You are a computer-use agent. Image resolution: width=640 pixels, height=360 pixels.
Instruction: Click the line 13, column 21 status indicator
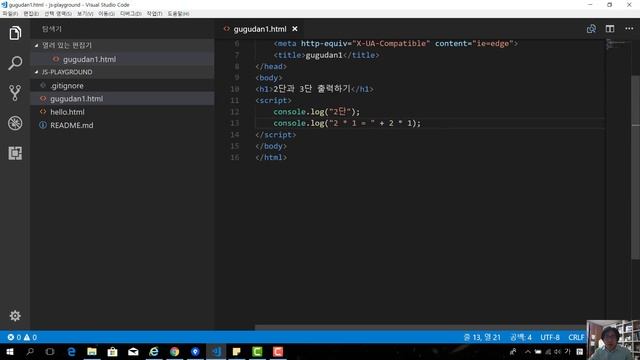(x=482, y=337)
